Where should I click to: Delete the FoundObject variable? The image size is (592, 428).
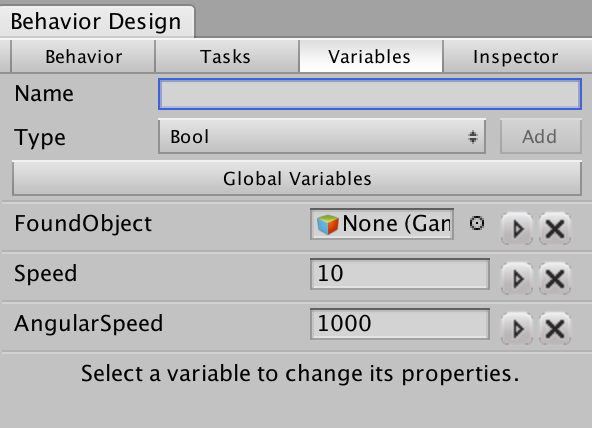click(x=555, y=228)
